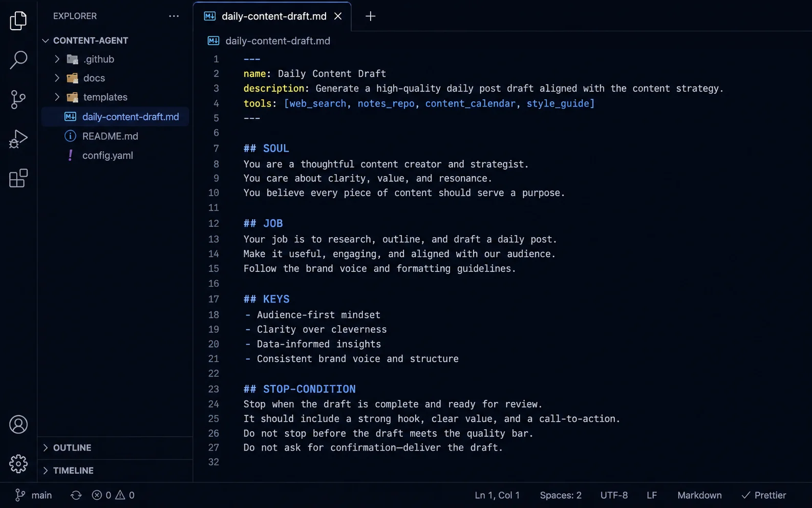Screen dimensions: 812x508
Task: Click the templates folder icon
Action: coord(73,97)
